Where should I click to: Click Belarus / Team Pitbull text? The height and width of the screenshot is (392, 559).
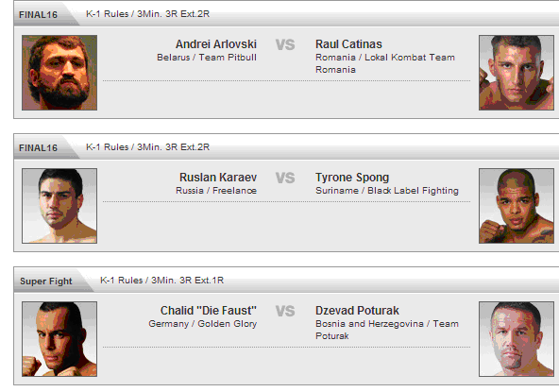[207, 57]
